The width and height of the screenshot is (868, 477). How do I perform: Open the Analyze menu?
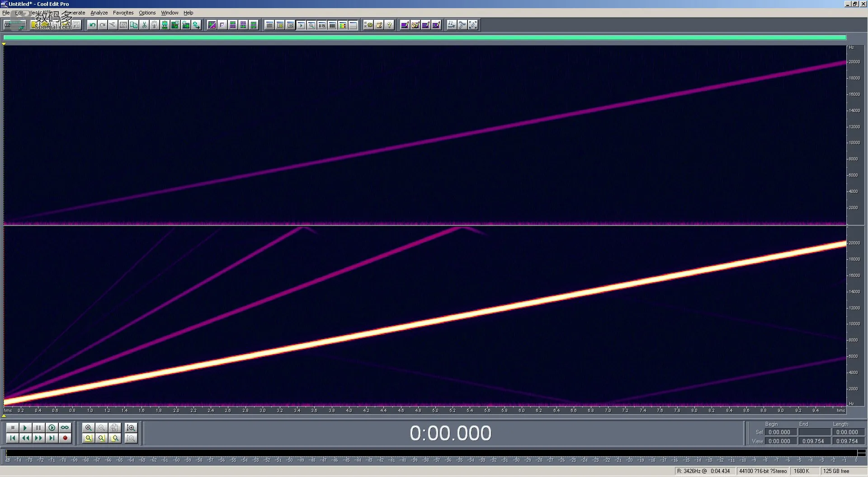(99, 13)
